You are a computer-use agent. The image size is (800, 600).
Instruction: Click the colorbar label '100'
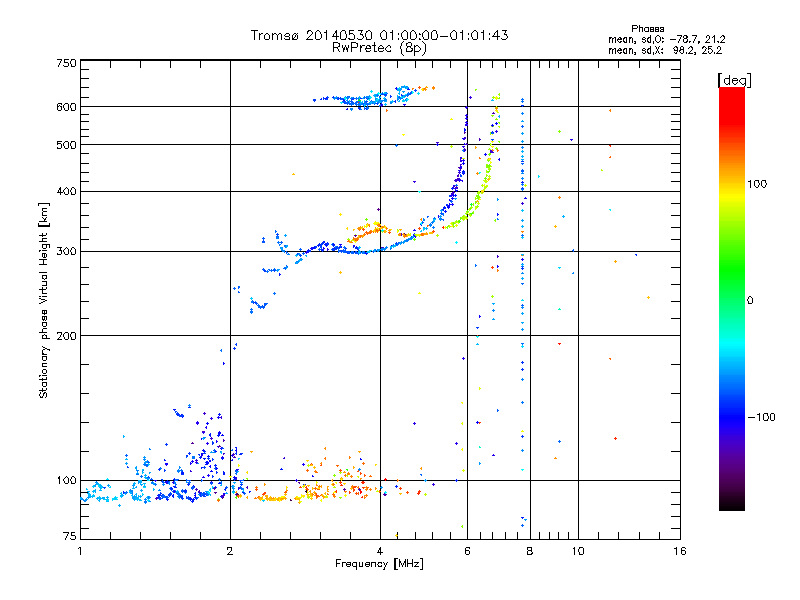[757, 184]
